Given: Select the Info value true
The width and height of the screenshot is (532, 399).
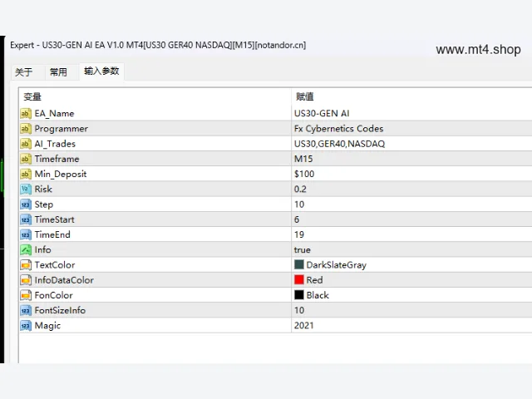Looking at the screenshot, I should click(x=303, y=249).
